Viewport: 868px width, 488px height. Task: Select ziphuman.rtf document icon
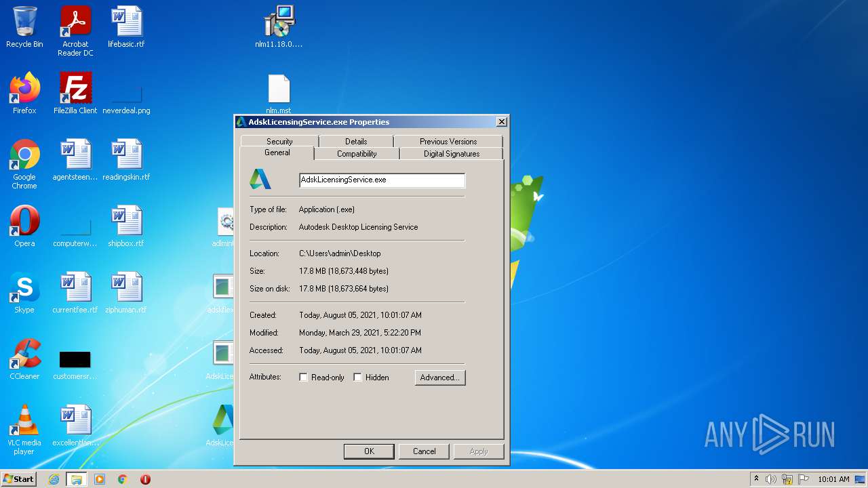(x=126, y=293)
